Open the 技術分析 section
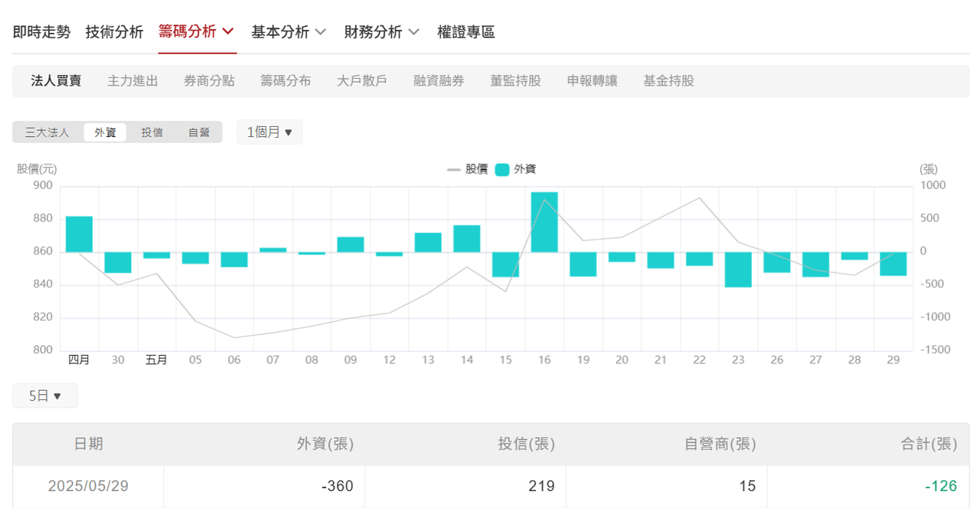This screenshot has width=980, height=508. point(115,32)
